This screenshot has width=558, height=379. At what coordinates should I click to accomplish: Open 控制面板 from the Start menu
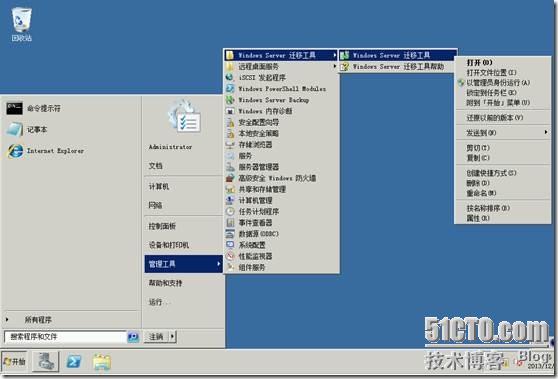[x=162, y=226]
